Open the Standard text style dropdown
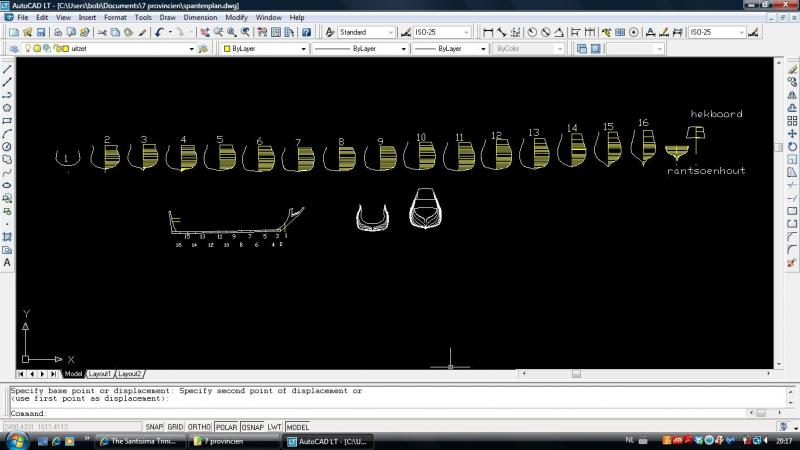Screen dimensions: 800x450 (391, 32)
